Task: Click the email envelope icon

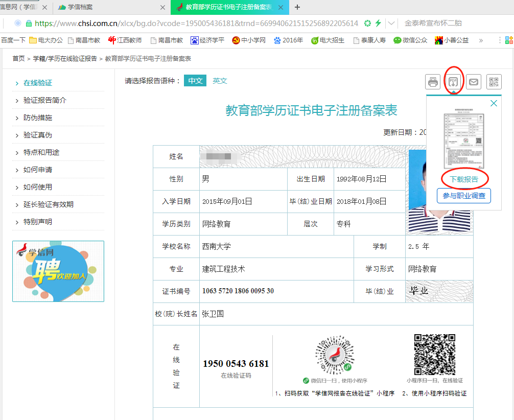Action: (474, 82)
